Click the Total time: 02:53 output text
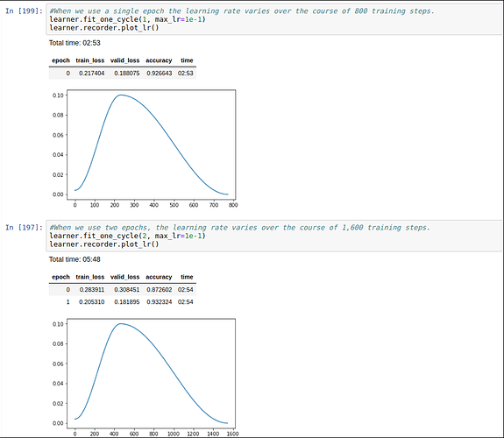Screen dimensions: 504x438 pos(75,43)
